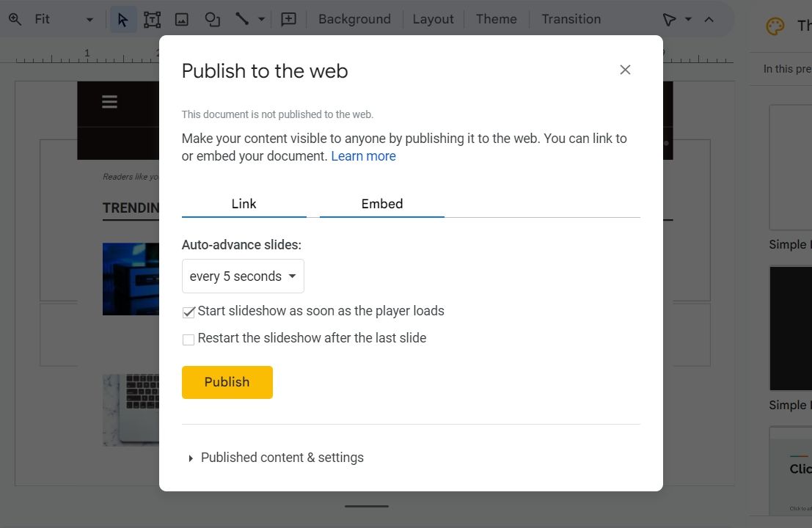
Task: Switch to the Link tab
Action: (244, 204)
